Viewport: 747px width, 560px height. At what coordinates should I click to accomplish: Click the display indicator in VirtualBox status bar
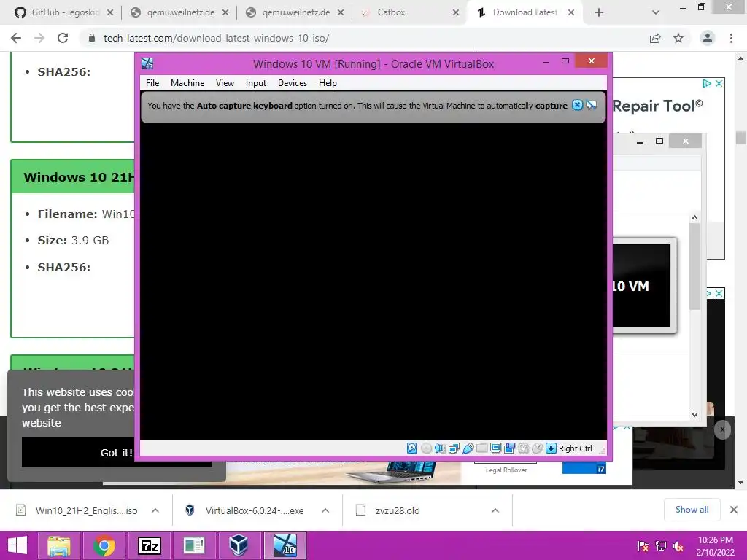point(495,448)
